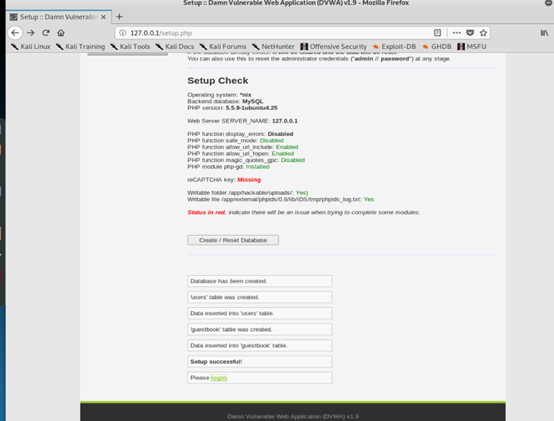Open Kali Docs bookmark

pyautogui.click(x=175, y=47)
